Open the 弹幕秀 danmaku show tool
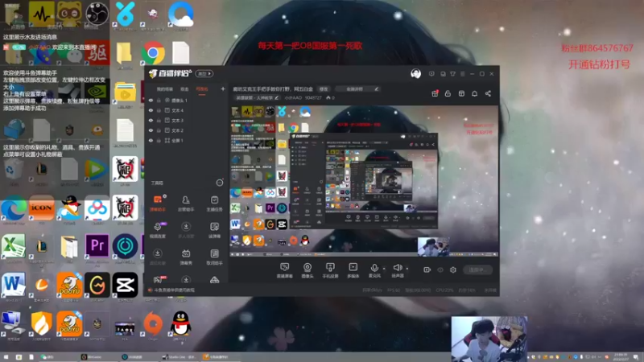The width and height of the screenshot is (644, 362). (186, 257)
